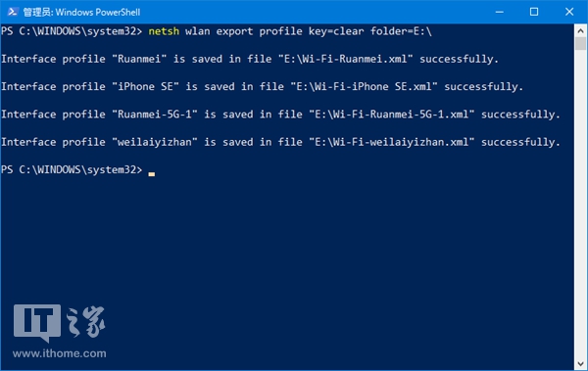Click the Windows PowerShell title text
This screenshot has width=588, height=371.
coord(81,12)
